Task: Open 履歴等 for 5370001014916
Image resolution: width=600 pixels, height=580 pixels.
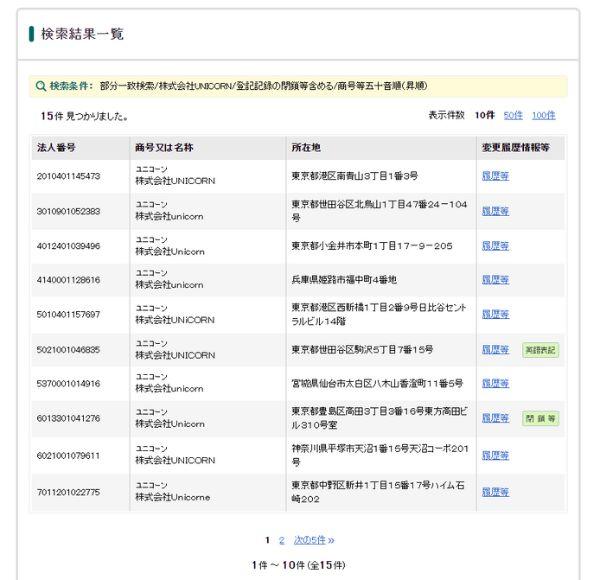Action: click(495, 383)
